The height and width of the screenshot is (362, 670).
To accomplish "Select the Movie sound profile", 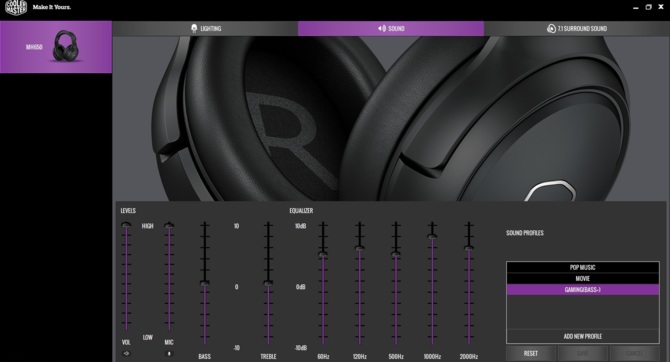I will [583, 279].
